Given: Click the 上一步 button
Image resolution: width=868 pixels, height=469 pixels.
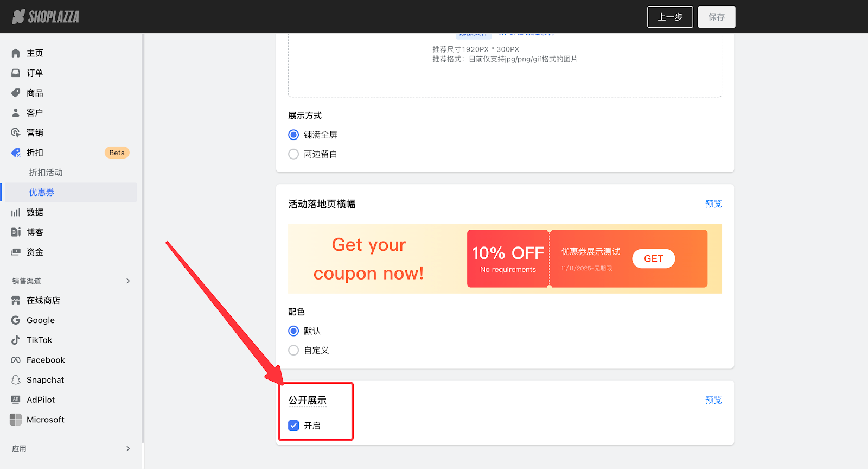Looking at the screenshot, I should 670,17.
